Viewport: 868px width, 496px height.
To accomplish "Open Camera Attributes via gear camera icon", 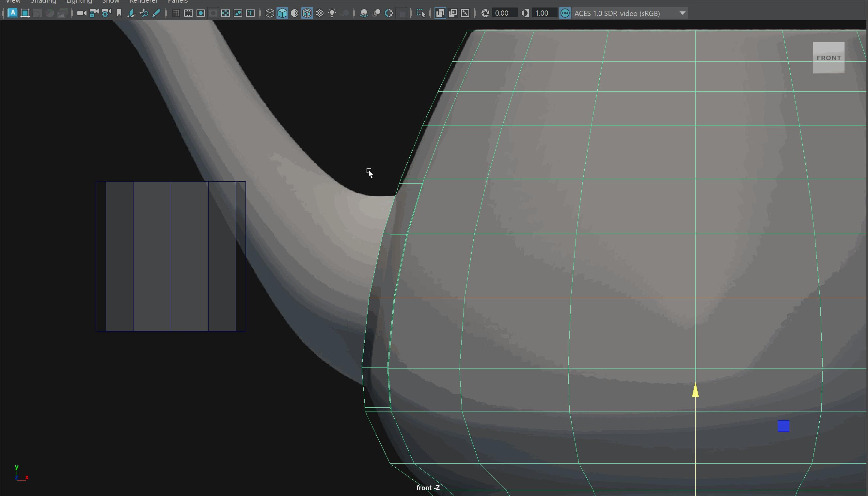I will 106,13.
